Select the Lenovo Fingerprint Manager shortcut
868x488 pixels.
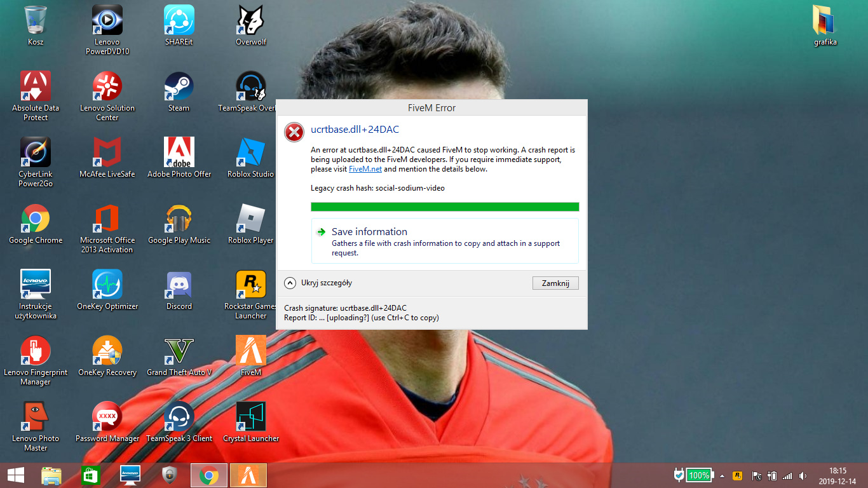(36, 360)
